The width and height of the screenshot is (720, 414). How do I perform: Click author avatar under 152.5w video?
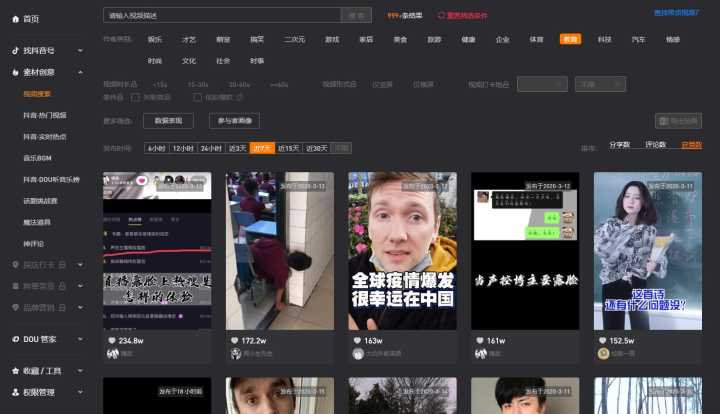coord(603,353)
